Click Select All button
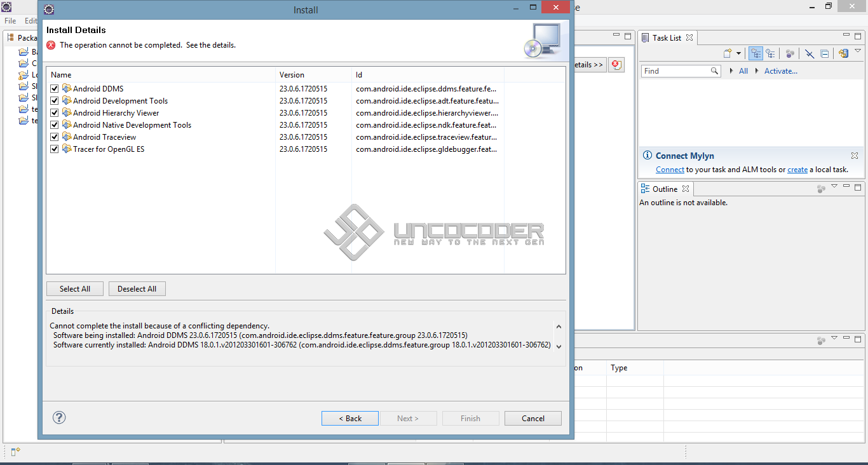 click(x=75, y=289)
